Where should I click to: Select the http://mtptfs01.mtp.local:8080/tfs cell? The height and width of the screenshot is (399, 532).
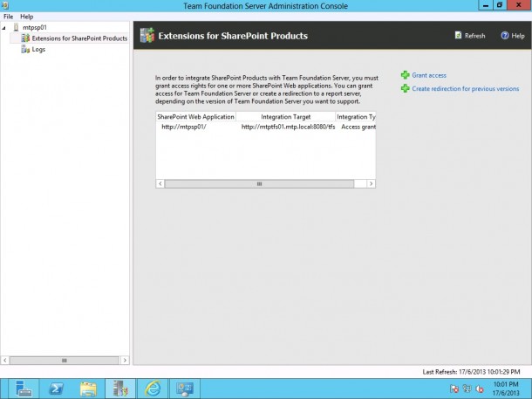tap(288, 127)
